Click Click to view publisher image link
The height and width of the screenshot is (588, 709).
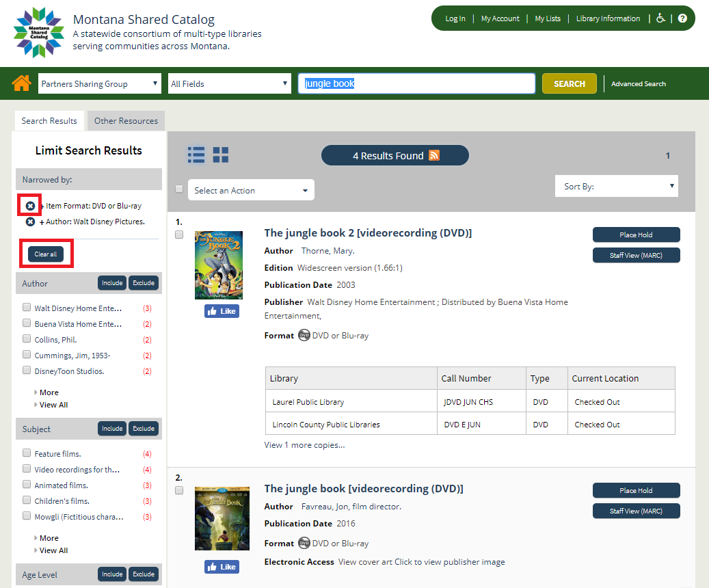[449, 562]
